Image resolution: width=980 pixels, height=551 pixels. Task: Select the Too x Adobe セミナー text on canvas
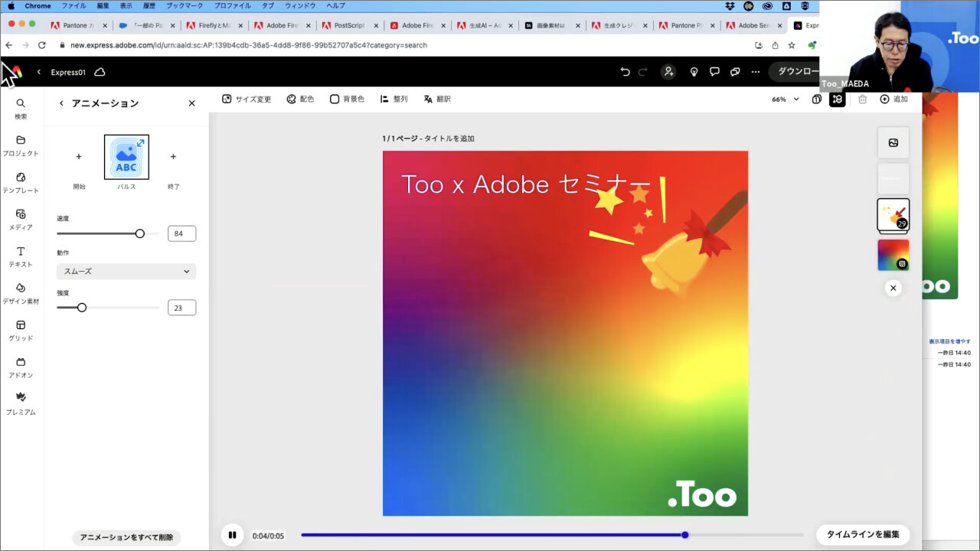click(525, 184)
